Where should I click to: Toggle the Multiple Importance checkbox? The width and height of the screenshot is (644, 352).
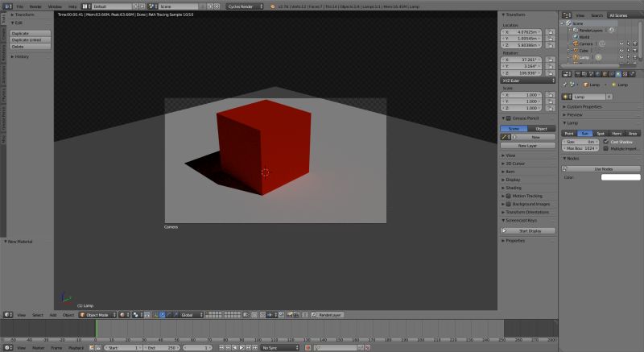tap(606, 148)
